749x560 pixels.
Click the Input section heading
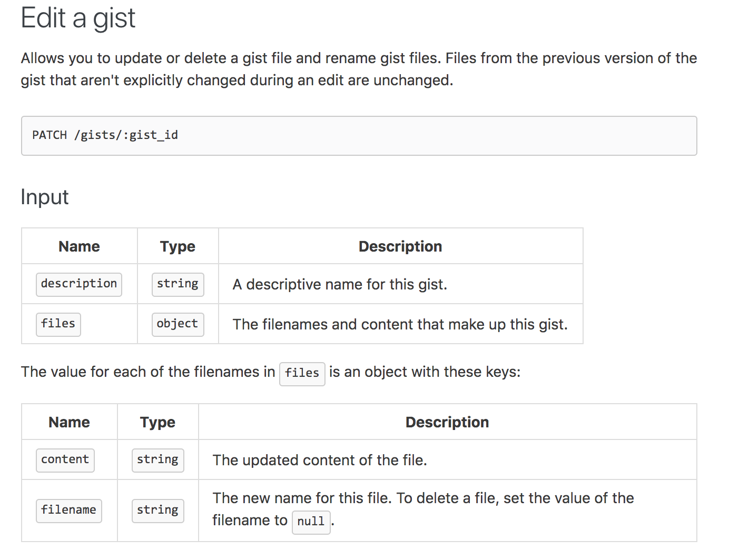point(45,197)
